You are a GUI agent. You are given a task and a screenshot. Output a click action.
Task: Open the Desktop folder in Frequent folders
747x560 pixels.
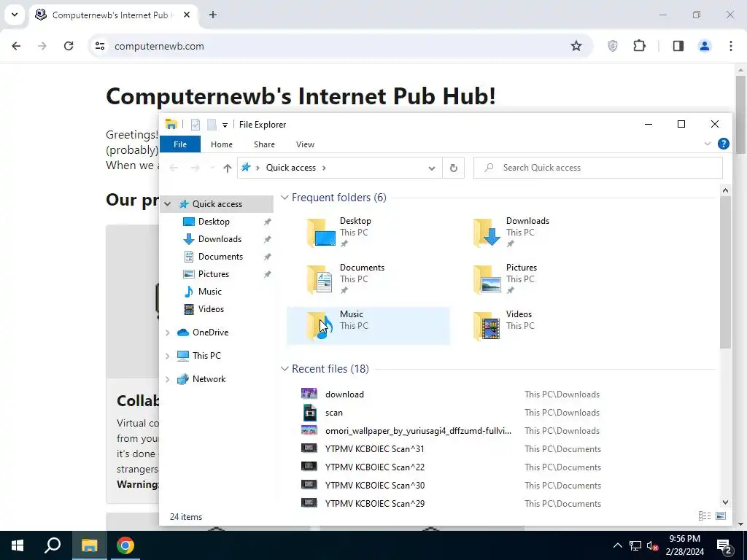tap(368, 233)
